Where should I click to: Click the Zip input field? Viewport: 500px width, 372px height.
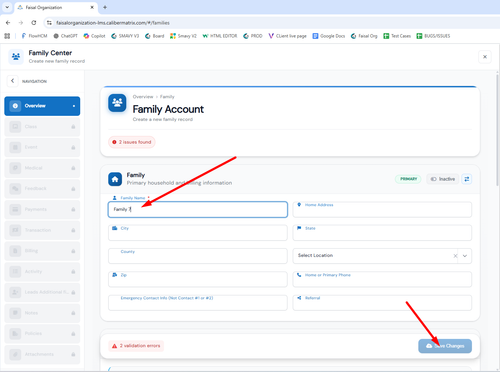tap(198, 279)
